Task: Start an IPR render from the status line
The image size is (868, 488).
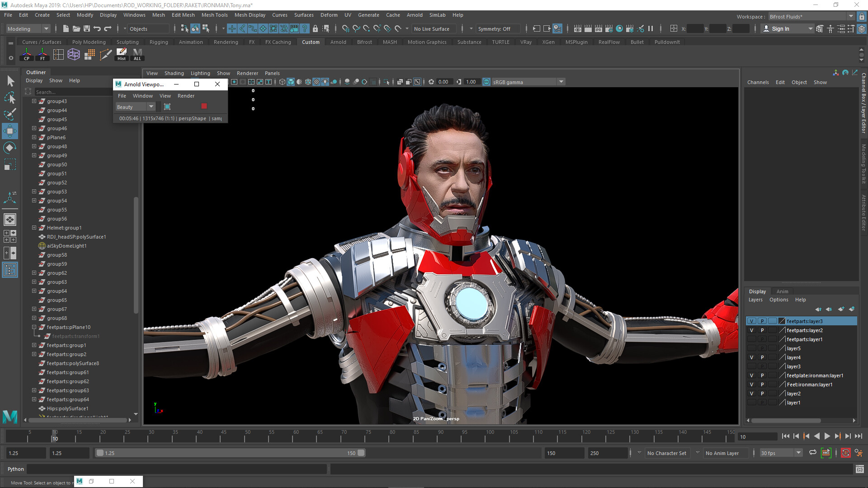Action: point(598,28)
